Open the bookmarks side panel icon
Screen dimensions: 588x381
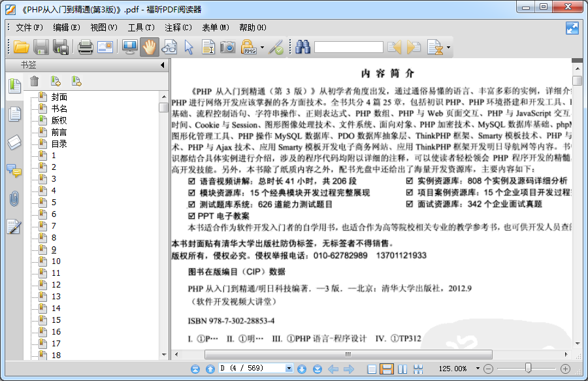pos(14,86)
